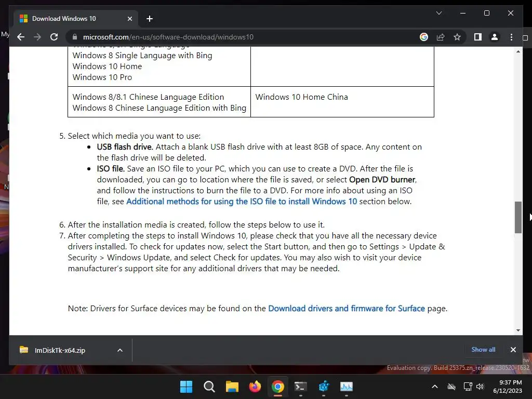Launch File Explorer from taskbar

[x=232, y=387]
